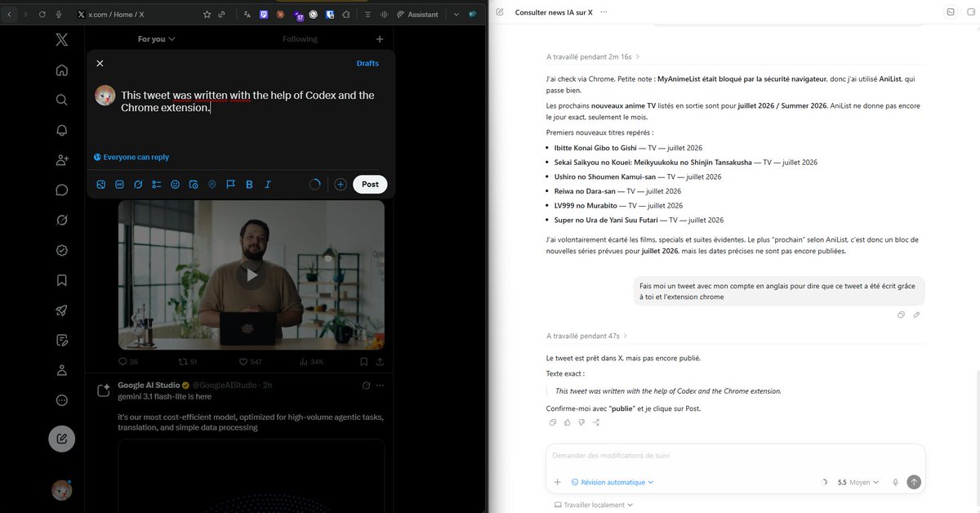980x513 pixels.
Task: Expand the browser toolbar chevron menu
Action: pyautogui.click(x=457, y=15)
